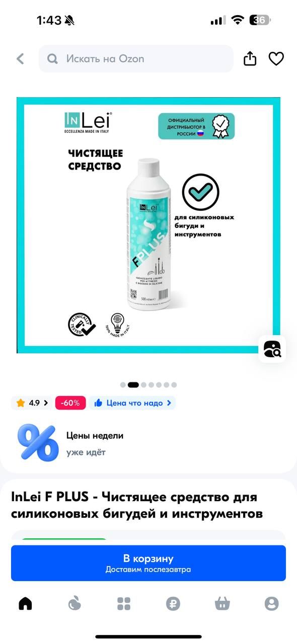The image size is (297, 644).
Task: Select the third image pagination dot
Action: (144, 385)
